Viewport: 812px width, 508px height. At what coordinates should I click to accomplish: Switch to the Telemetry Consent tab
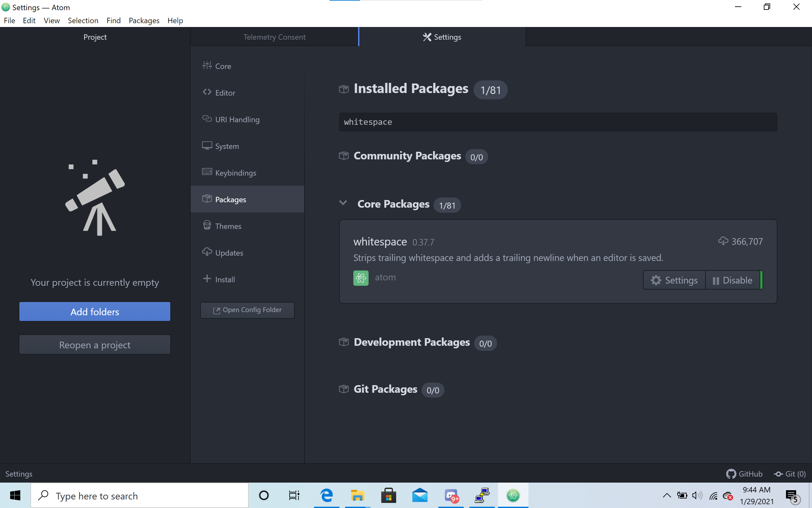(274, 37)
